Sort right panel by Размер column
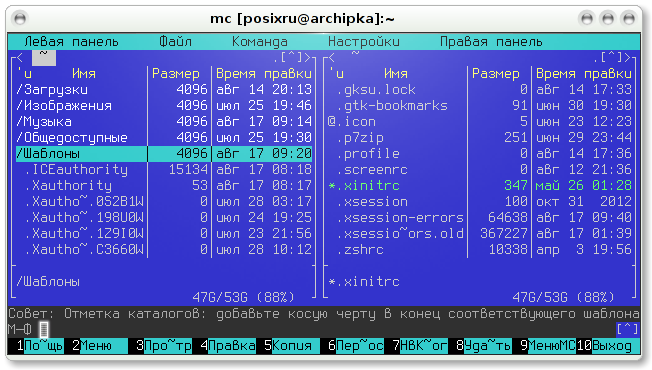The image size is (652, 370). [496, 74]
